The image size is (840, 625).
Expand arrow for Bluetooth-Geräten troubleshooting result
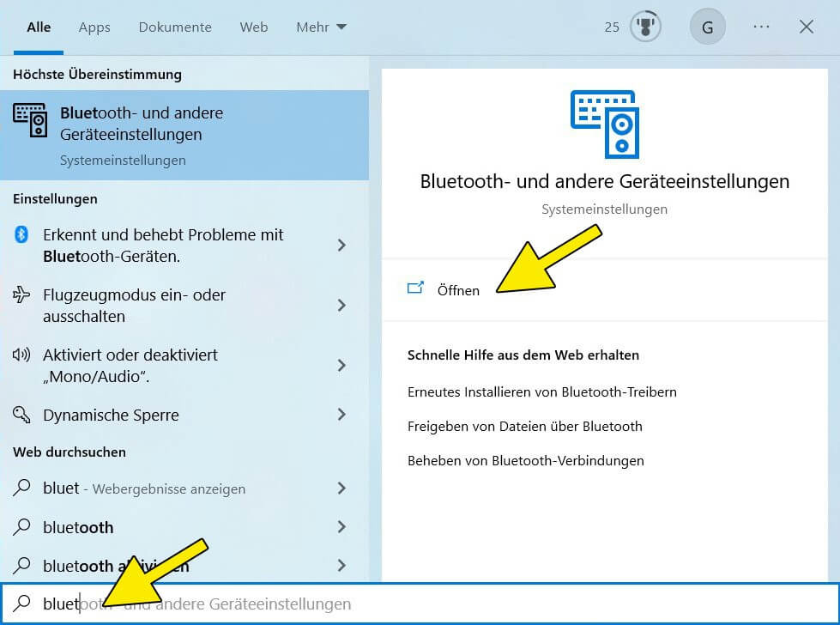tap(341, 245)
